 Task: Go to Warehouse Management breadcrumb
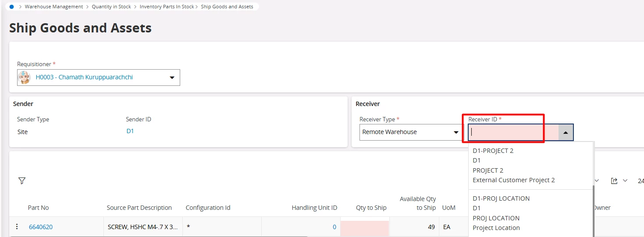54,7
